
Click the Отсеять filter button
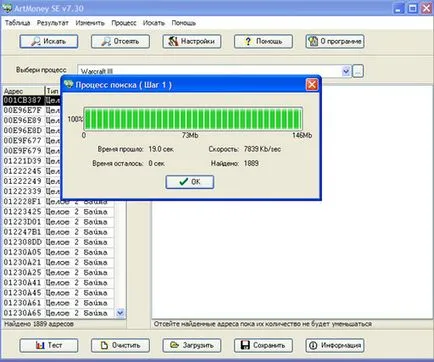pyautogui.click(x=120, y=41)
